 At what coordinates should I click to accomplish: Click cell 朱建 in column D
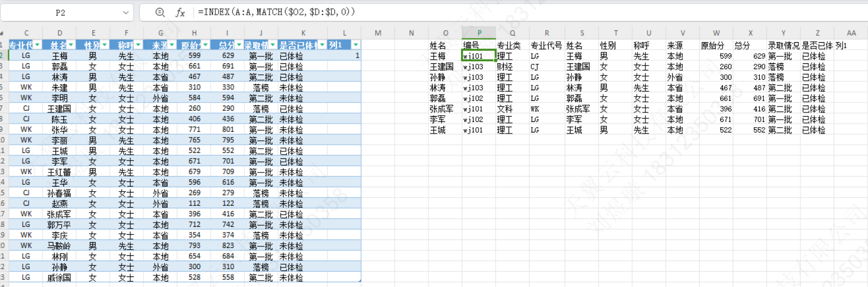click(x=59, y=88)
